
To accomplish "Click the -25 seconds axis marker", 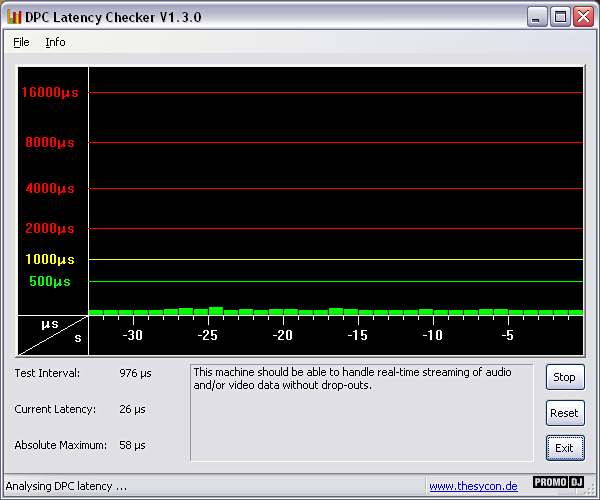I will [x=207, y=335].
